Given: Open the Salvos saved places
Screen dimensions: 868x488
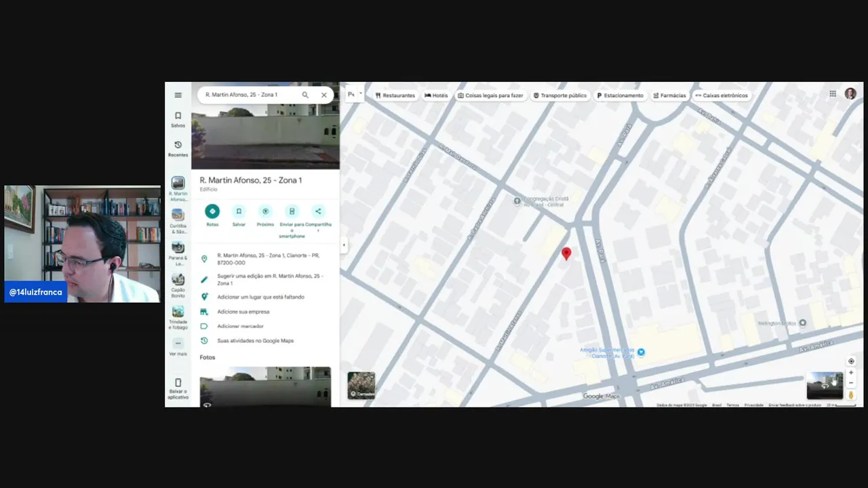Looking at the screenshot, I should pos(178,119).
